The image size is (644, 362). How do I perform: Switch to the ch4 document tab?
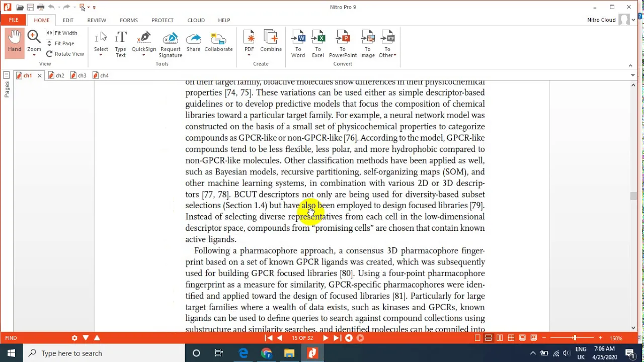tap(100, 75)
